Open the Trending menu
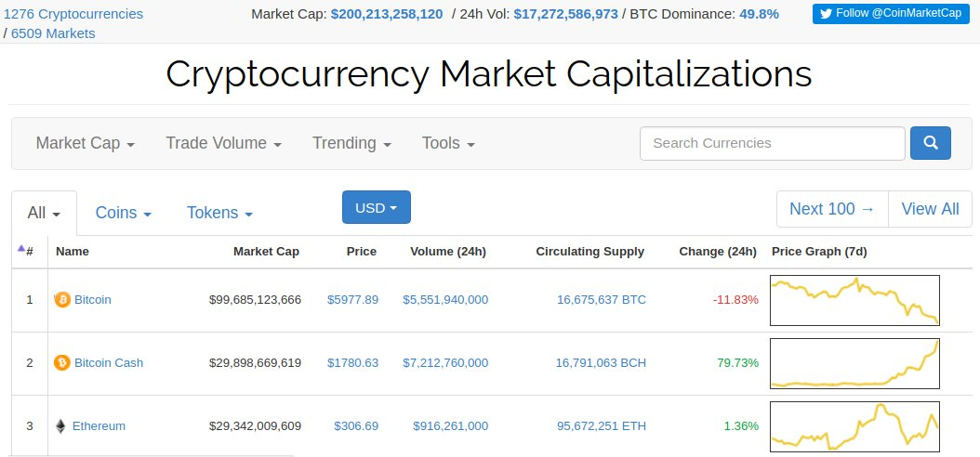The image size is (980, 457). (351, 143)
